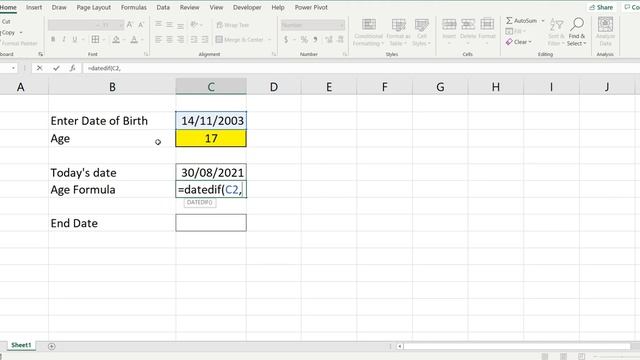Increase font size with the larger A icon

click(x=129, y=25)
